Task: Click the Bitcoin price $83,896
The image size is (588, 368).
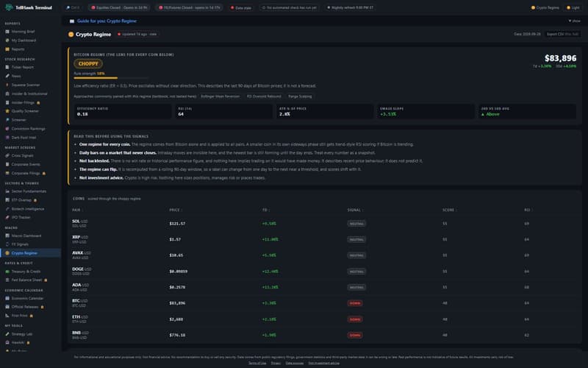Action: pyautogui.click(x=560, y=58)
